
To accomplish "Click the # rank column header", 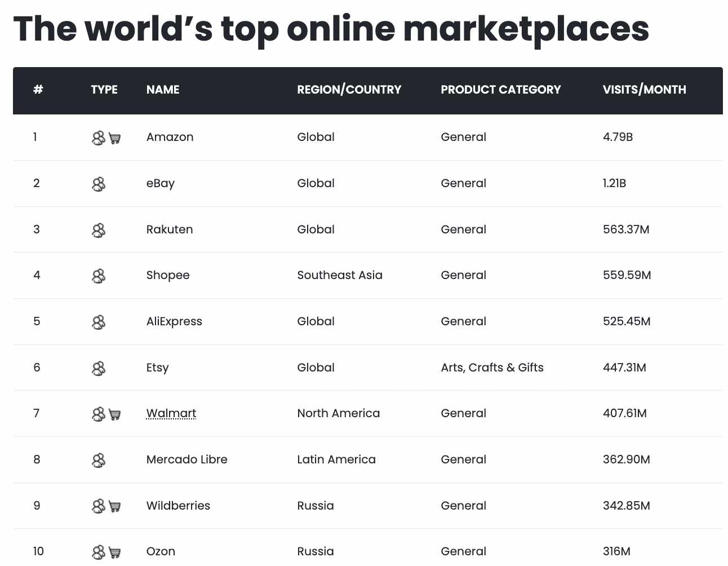I will [38, 90].
